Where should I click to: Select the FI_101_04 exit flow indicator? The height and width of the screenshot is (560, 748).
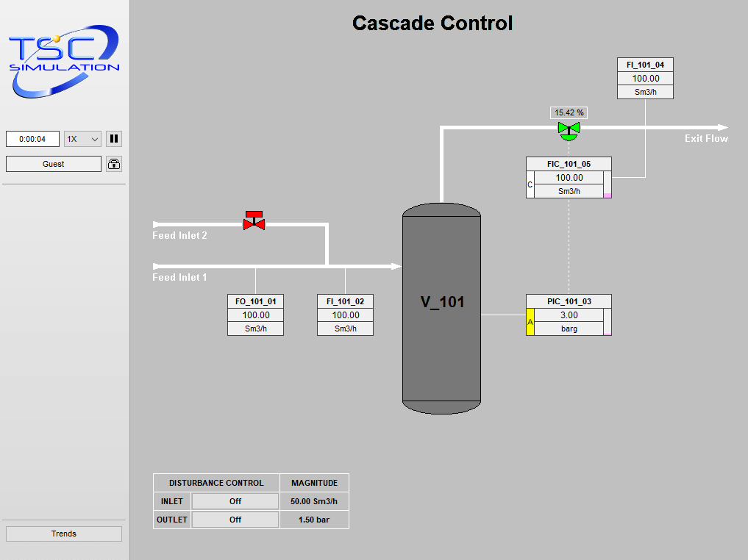tap(644, 78)
